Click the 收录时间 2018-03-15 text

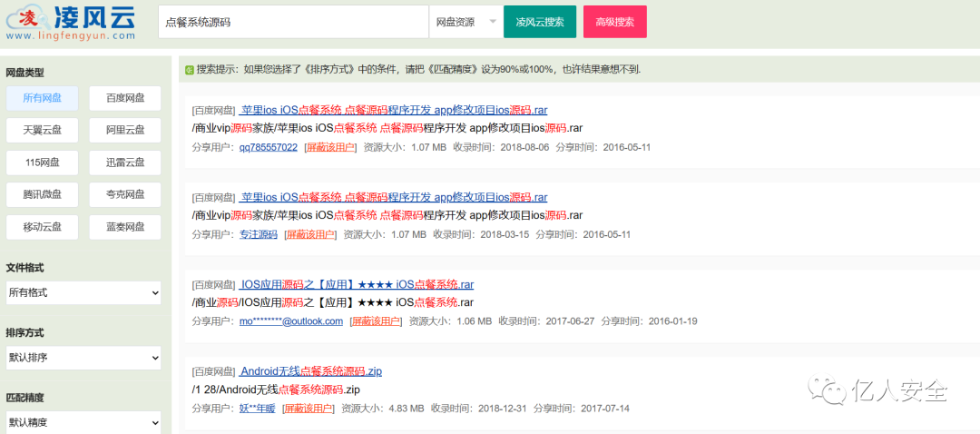pyautogui.click(x=481, y=235)
